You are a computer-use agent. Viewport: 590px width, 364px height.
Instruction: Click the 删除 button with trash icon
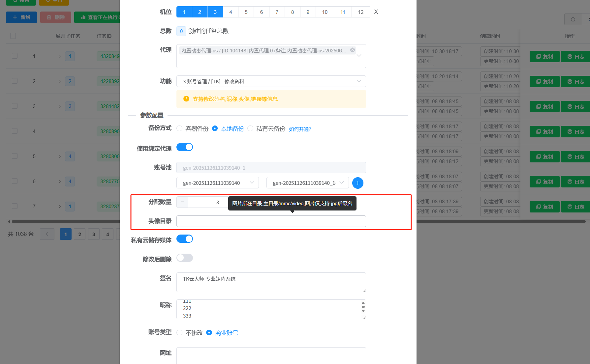55,17
